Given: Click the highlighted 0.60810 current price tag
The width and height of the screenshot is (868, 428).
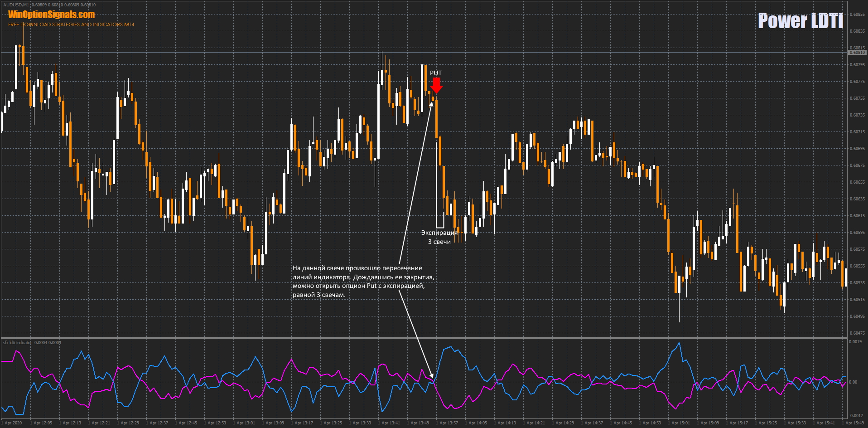Looking at the screenshot, I should tap(857, 53).
